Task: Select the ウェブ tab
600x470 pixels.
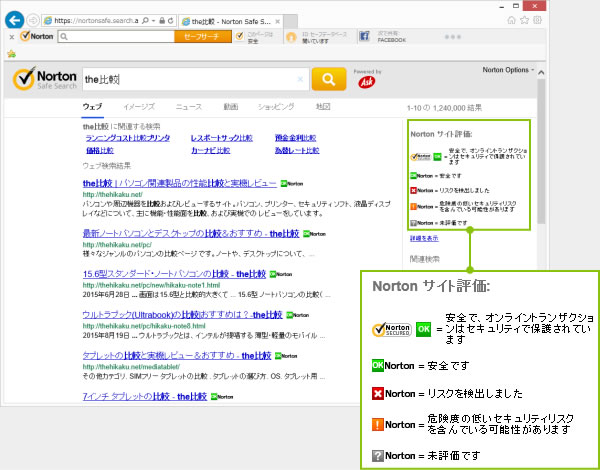Action: click(x=92, y=107)
